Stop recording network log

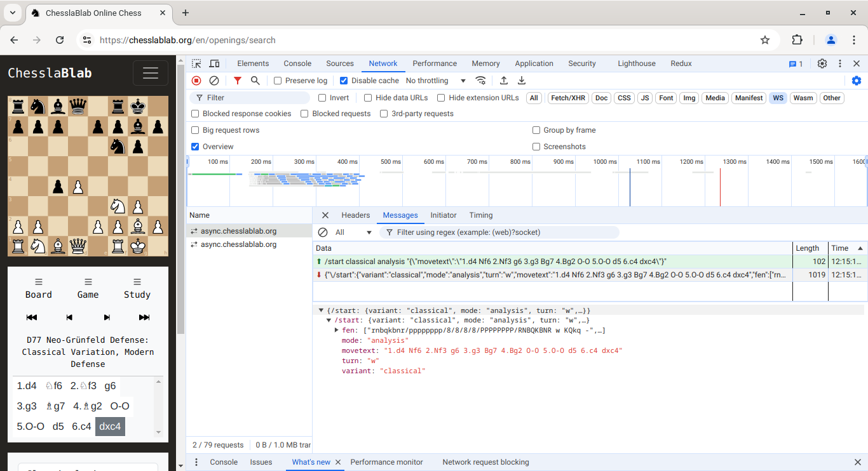point(196,81)
